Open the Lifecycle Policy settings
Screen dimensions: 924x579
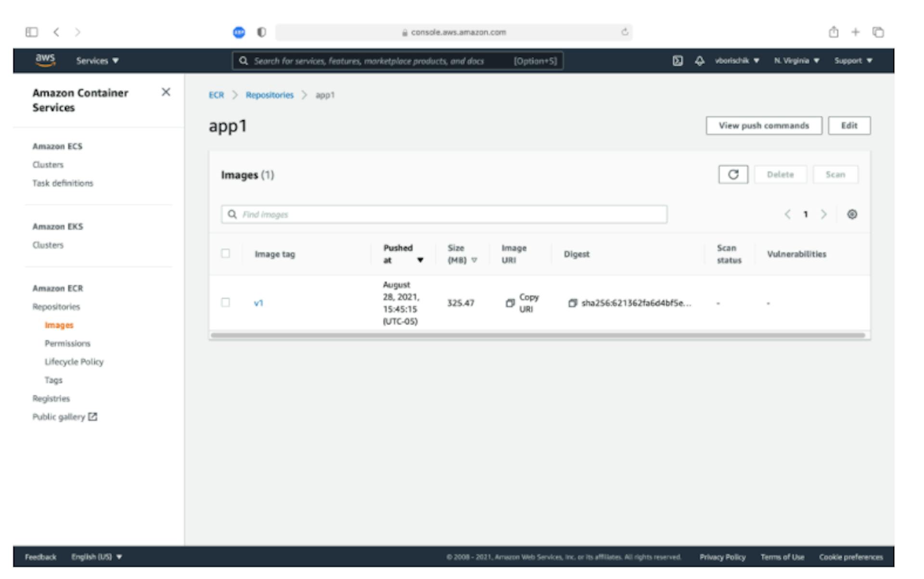pos(73,362)
